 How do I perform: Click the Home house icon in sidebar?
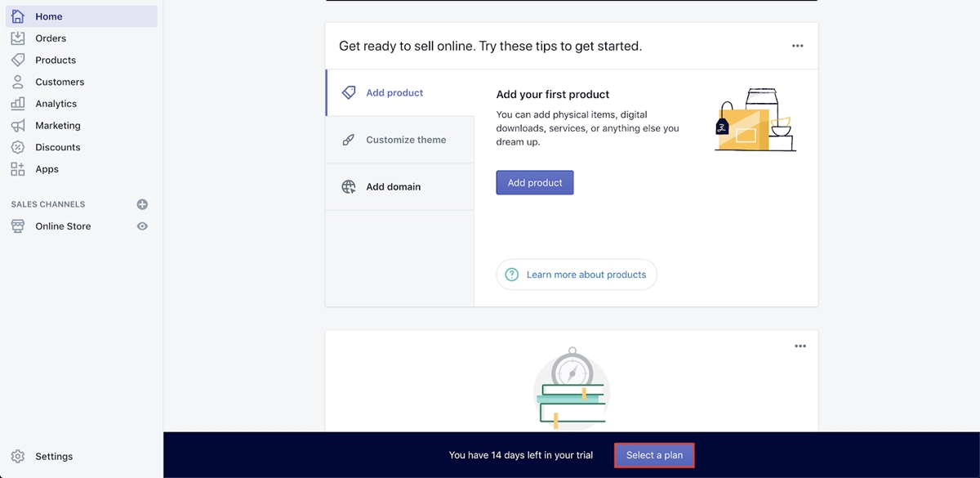18,16
